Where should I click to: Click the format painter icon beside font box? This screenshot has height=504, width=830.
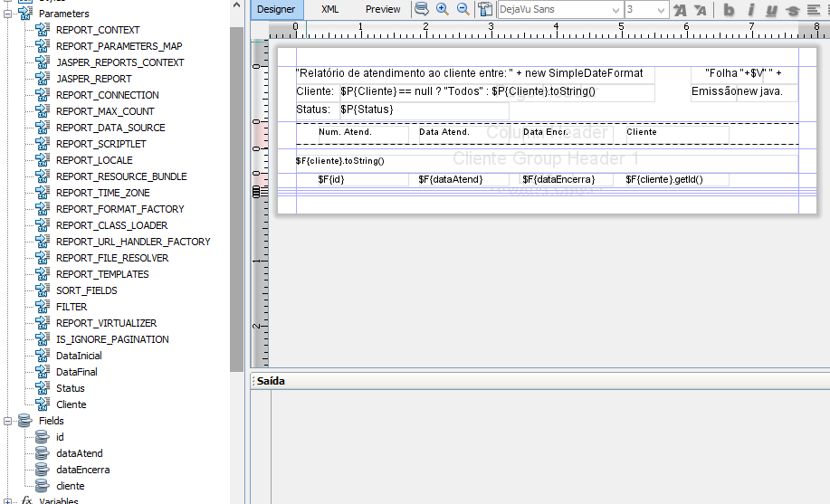[485, 9]
